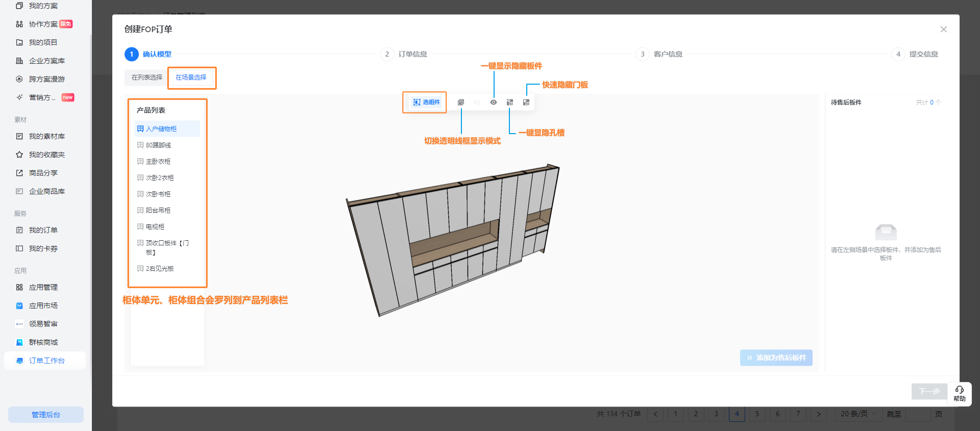Click the 管理后台 button
The height and width of the screenshot is (431, 980).
coord(46,415)
